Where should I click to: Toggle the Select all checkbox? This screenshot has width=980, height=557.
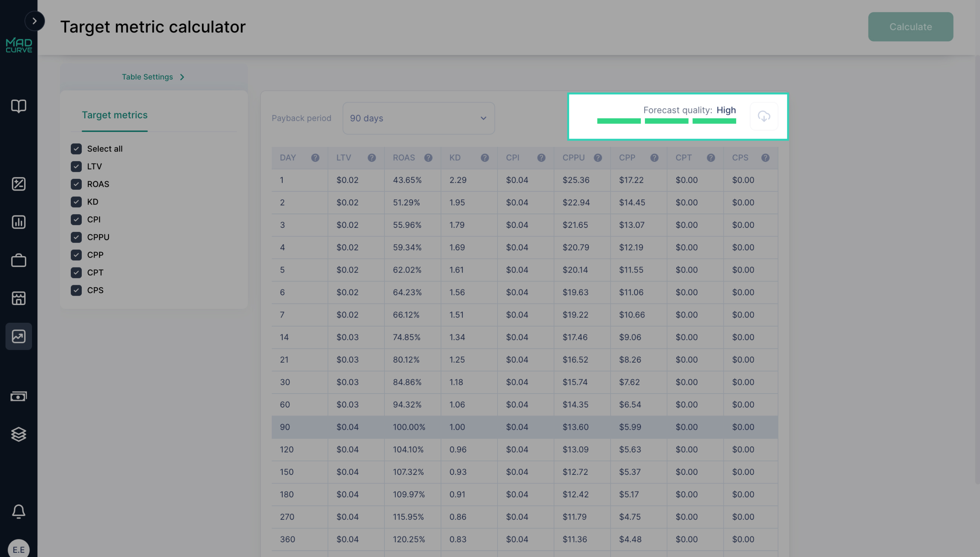coord(76,149)
